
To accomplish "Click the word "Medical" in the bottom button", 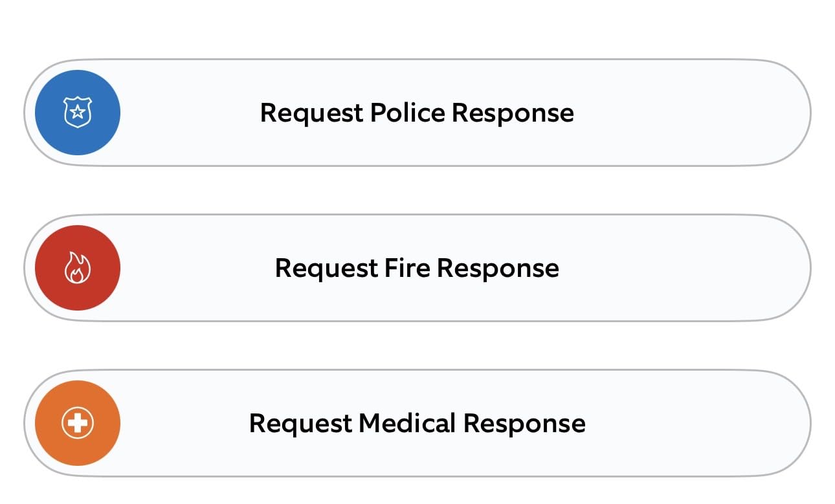I will coord(407,423).
